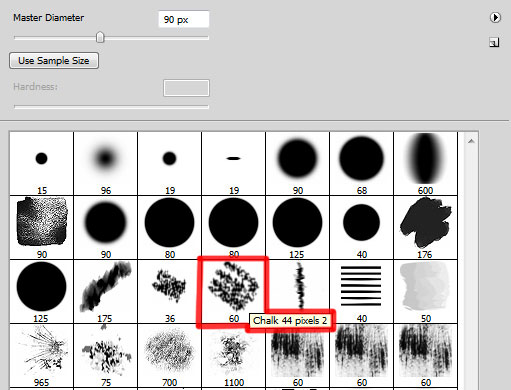
Task: Pick the light gray 50 watercolor brush
Action: [x=425, y=291]
